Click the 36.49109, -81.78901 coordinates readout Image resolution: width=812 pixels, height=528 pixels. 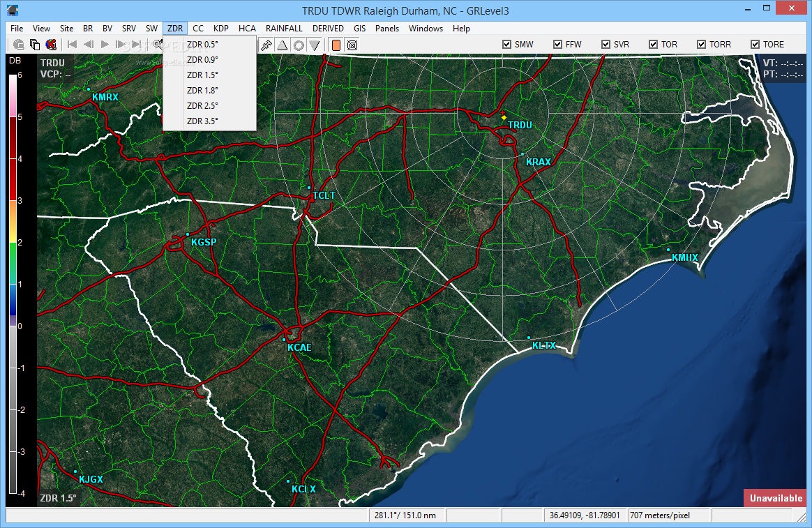pyautogui.click(x=585, y=515)
